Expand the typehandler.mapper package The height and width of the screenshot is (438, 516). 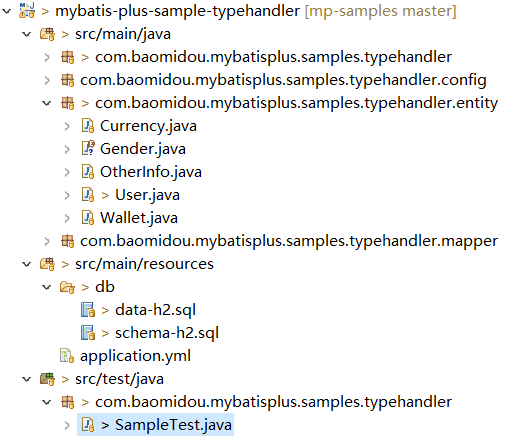pyautogui.click(x=47, y=241)
